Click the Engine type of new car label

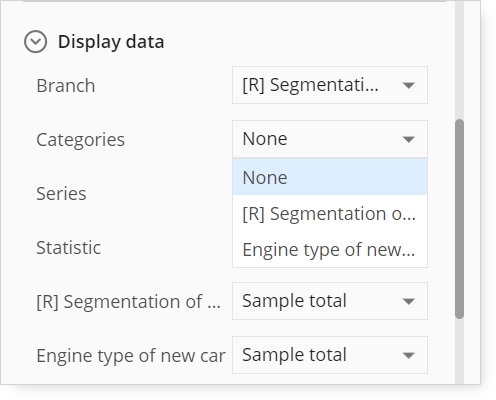131,356
